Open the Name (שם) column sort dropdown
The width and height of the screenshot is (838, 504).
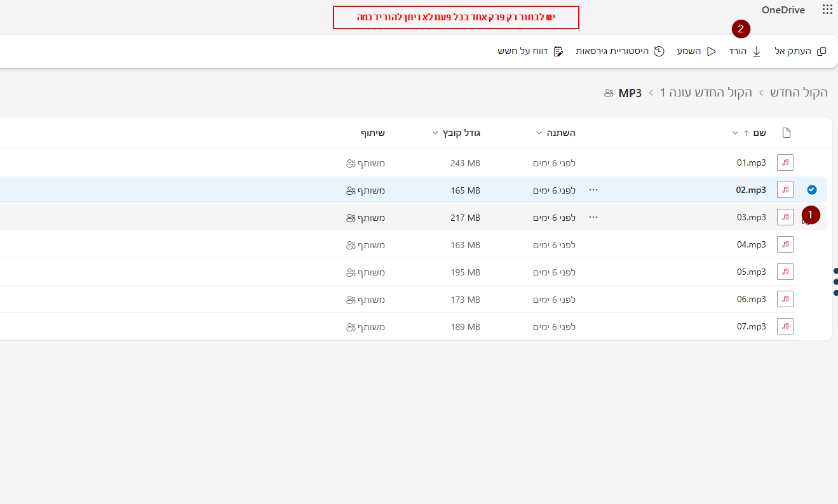[735, 133]
